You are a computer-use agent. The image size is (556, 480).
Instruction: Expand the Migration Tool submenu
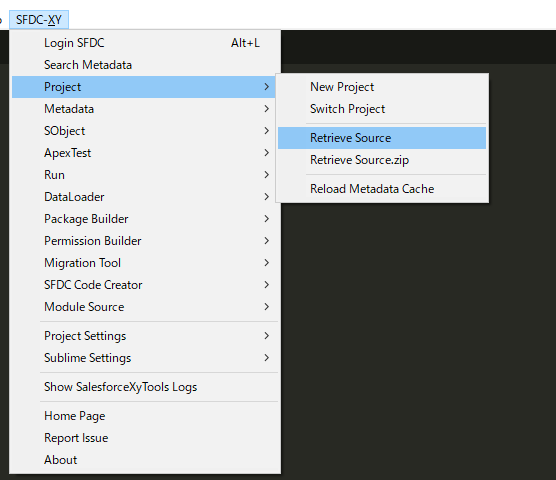(145, 263)
